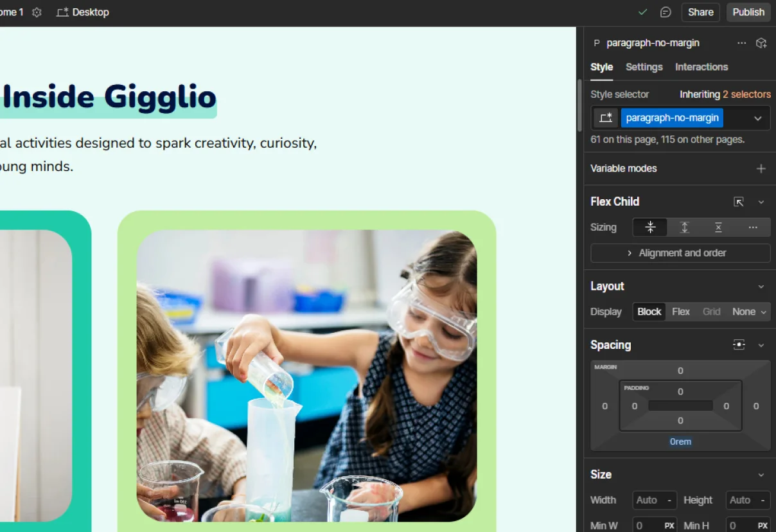Collapse the Flex Child section
776x532 pixels.
[x=761, y=202]
